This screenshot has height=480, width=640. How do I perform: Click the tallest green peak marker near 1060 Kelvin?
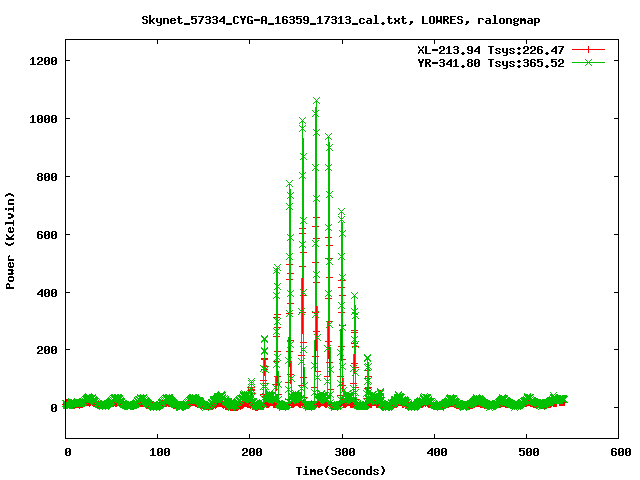pos(316,100)
